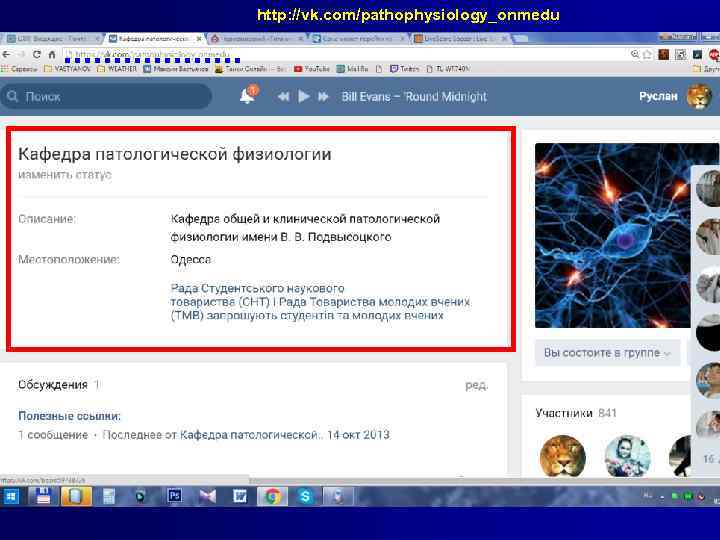Switch to Chrome in the taskbar
The width and height of the screenshot is (720, 540).
(x=273, y=496)
